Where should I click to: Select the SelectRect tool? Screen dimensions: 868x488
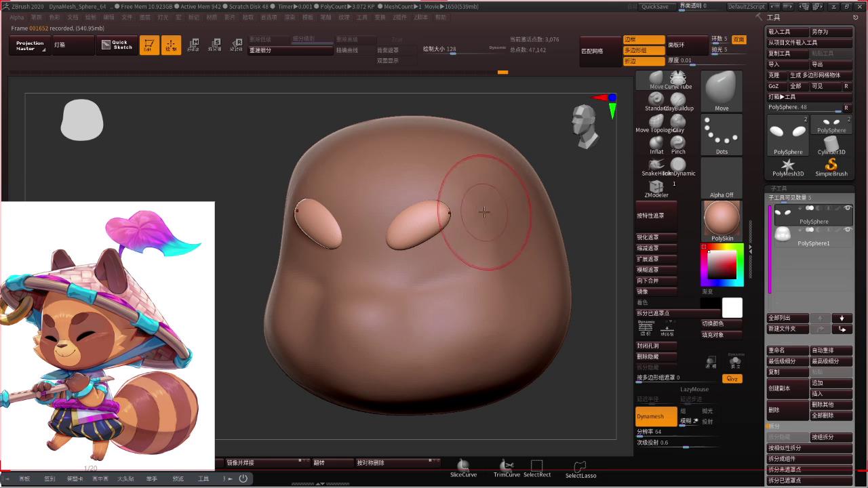click(537, 468)
